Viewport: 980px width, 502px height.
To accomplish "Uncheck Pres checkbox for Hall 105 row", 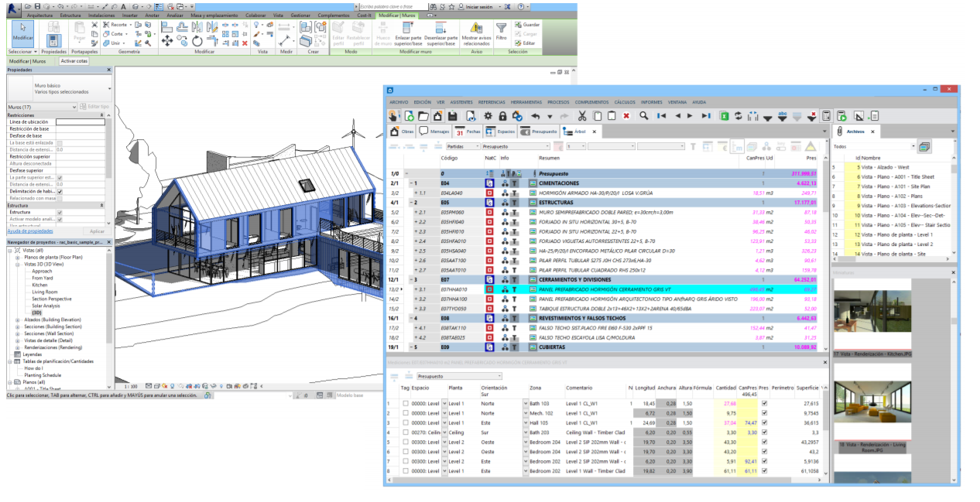I will [765, 424].
